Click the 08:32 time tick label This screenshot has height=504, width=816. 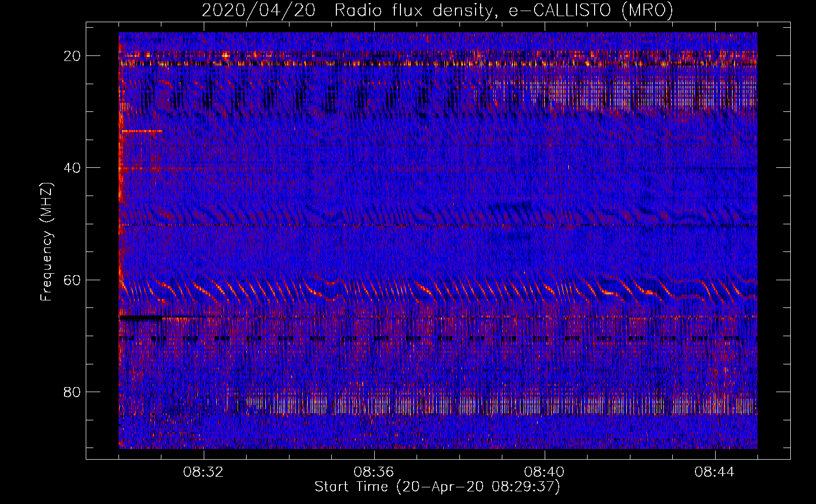(x=203, y=472)
